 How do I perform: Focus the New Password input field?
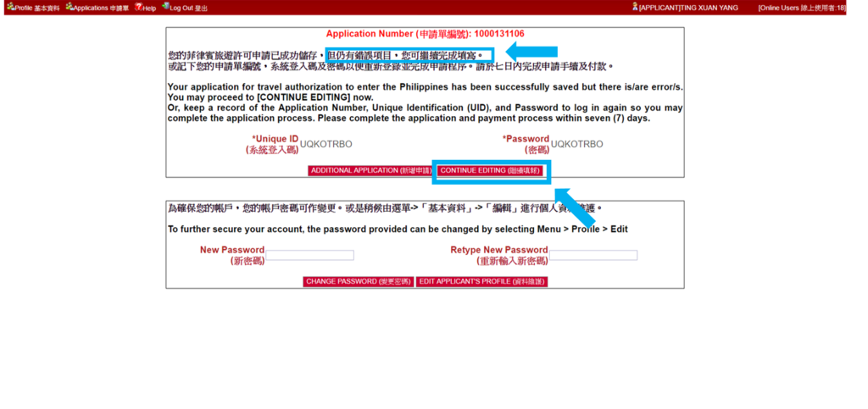(310, 256)
